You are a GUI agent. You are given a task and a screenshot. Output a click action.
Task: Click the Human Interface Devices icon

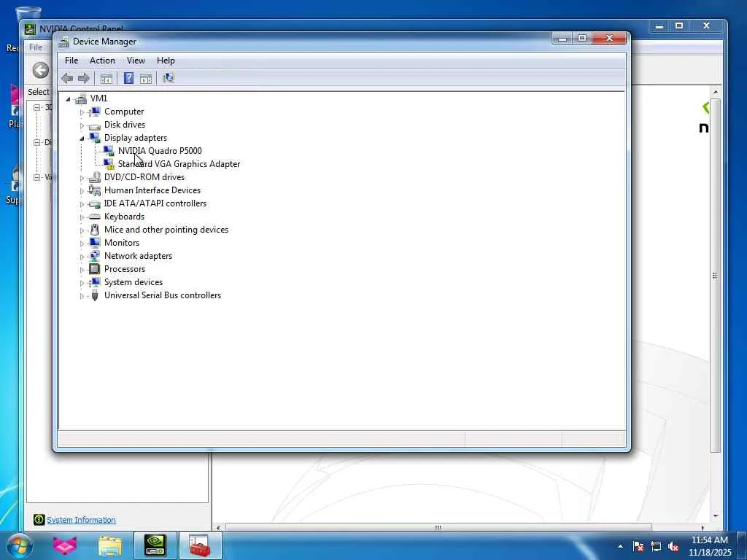coord(95,190)
